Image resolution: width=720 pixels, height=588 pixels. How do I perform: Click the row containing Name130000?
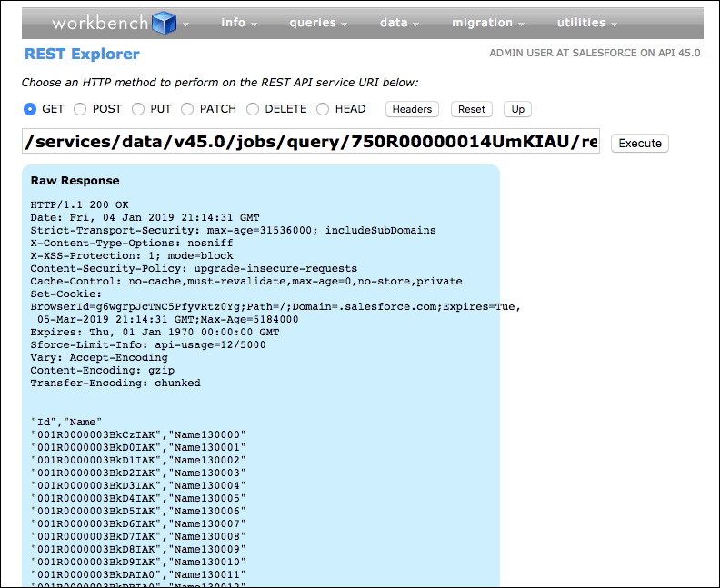[138, 434]
